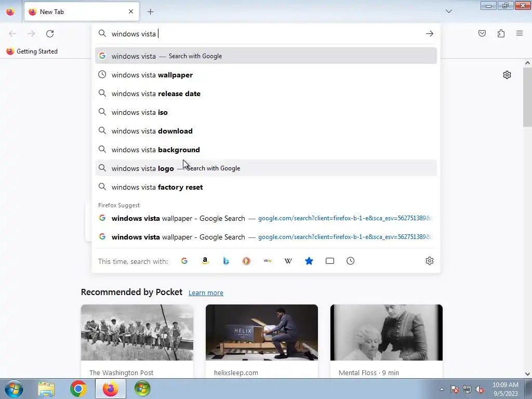Viewport: 532px width, 399px height.
Task: Reload the page with the refresh icon
Action: pyautogui.click(x=50, y=34)
